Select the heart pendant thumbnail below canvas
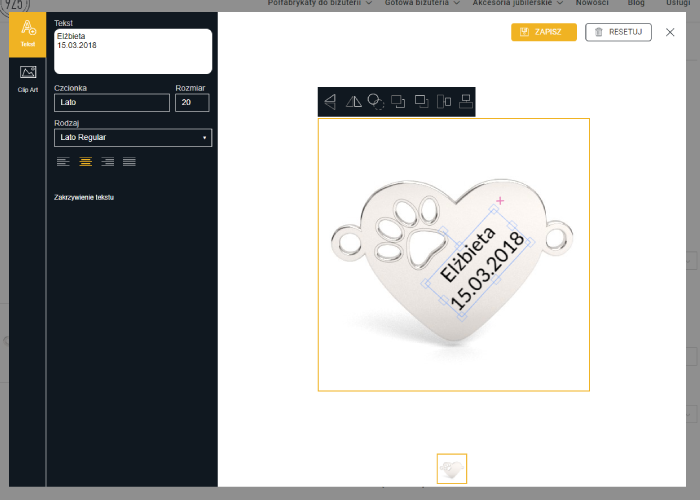Image resolution: width=700 pixels, height=500 pixels. click(452, 469)
